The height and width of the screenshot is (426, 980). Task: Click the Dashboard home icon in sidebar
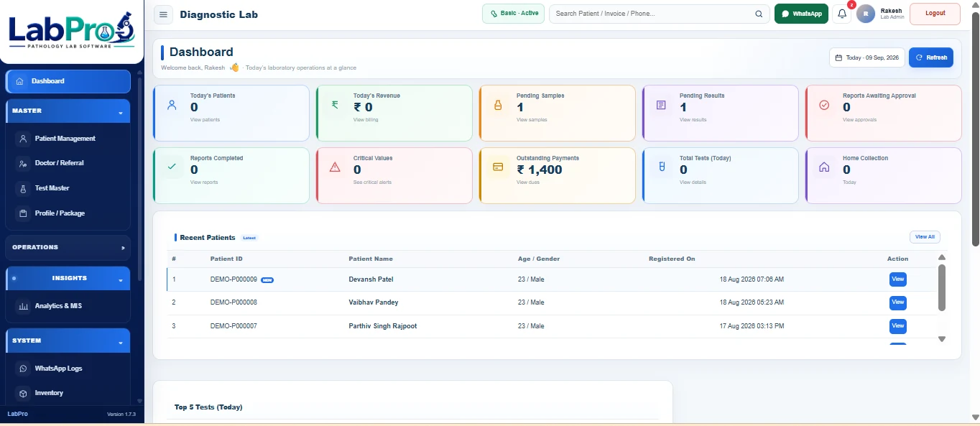tap(19, 81)
